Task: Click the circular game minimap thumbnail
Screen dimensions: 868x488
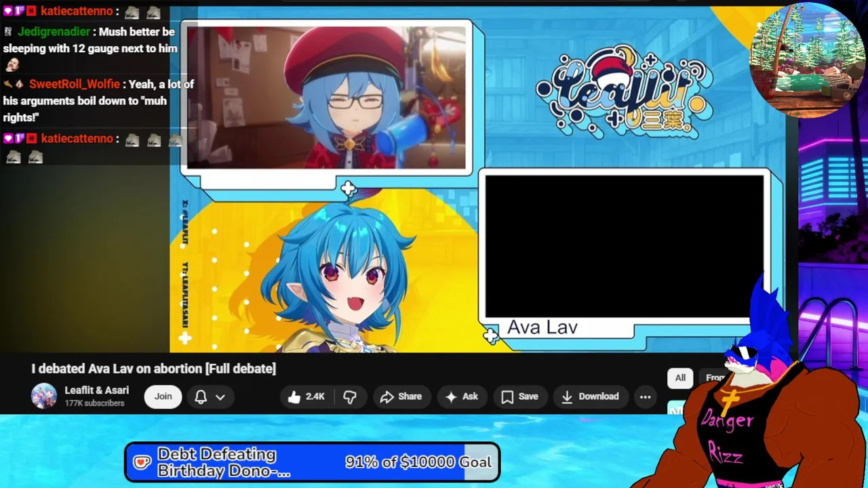Action: coord(807,61)
